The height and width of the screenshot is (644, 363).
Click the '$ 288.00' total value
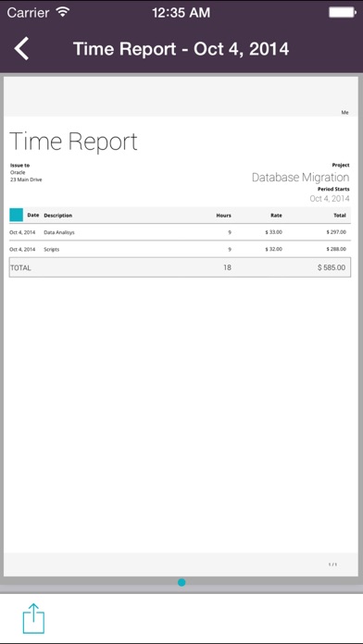(336, 249)
